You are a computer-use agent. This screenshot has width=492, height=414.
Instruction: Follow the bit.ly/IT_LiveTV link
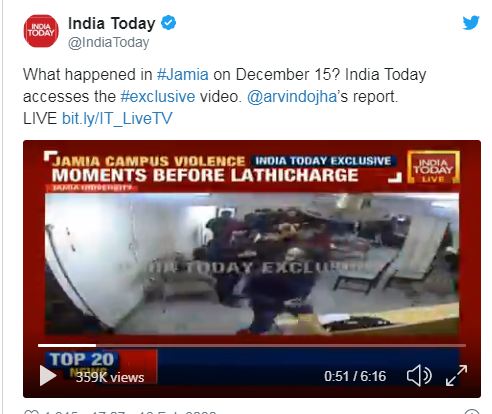tap(117, 119)
